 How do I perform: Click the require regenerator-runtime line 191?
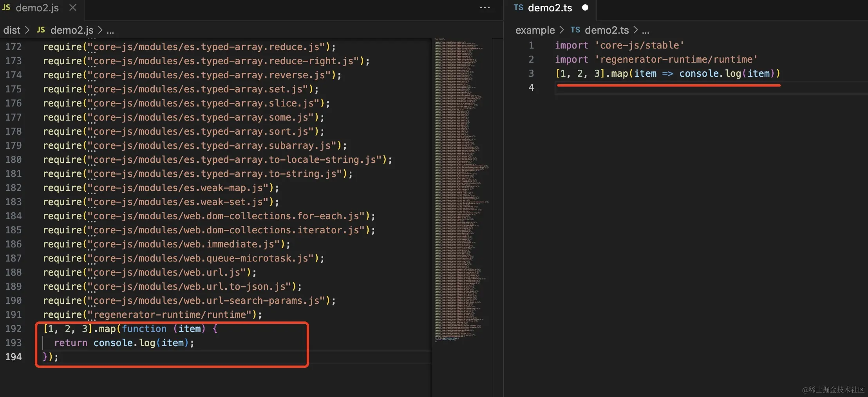point(153,314)
